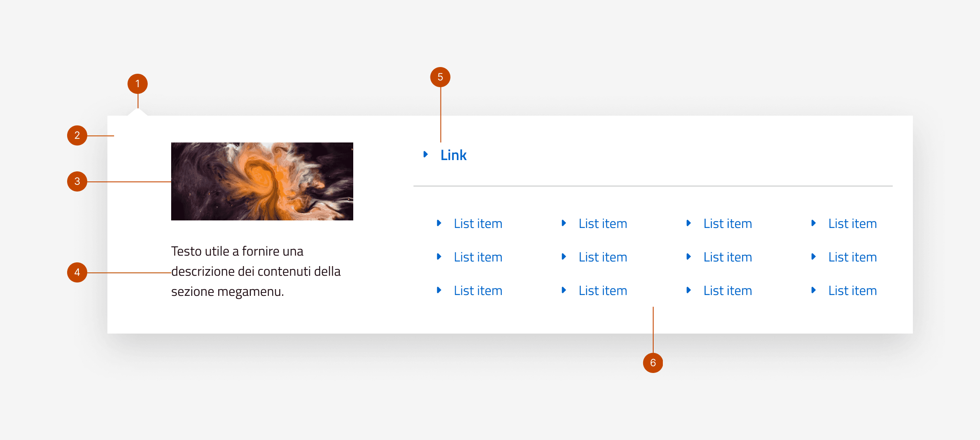Viewport: 980px width, 440px height.
Task: Click the orange annotation marker numbered 2
Action: coord(77,135)
